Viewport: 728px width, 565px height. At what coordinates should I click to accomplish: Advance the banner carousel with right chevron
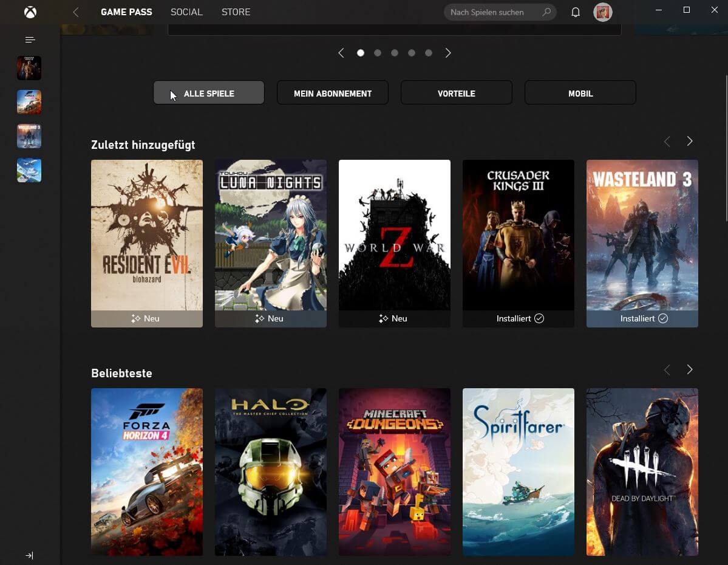coord(448,53)
